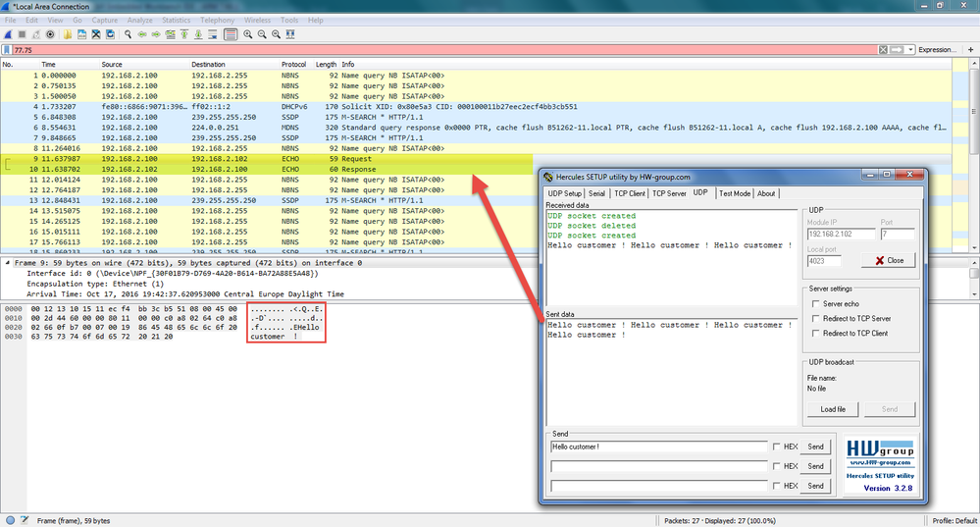The width and height of the screenshot is (980, 527).
Task: Reset packet text to normal size
Action: coord(277,34)
